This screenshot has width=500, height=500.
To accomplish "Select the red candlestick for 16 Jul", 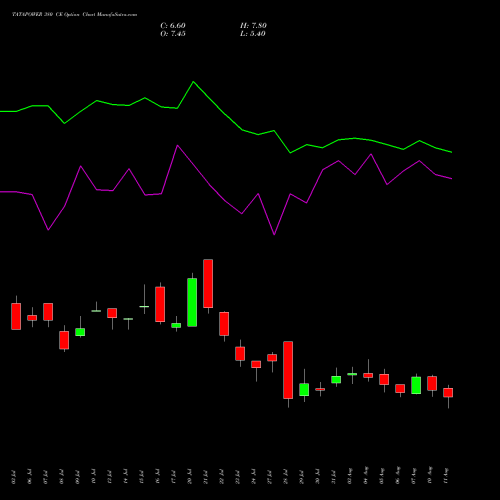I will [160, 304].
